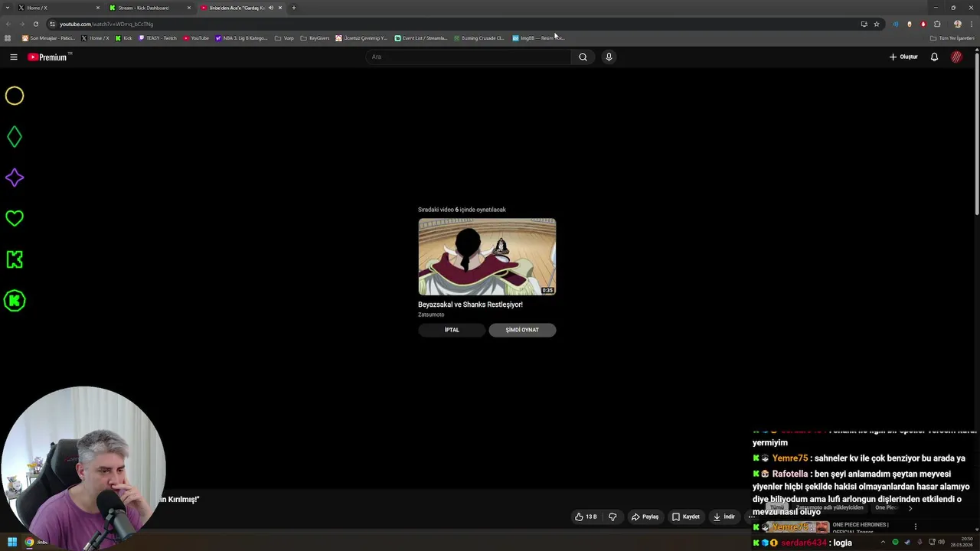Install app icon in the address bar
Viewport: 980px width, 551px height.
(864, 24)
